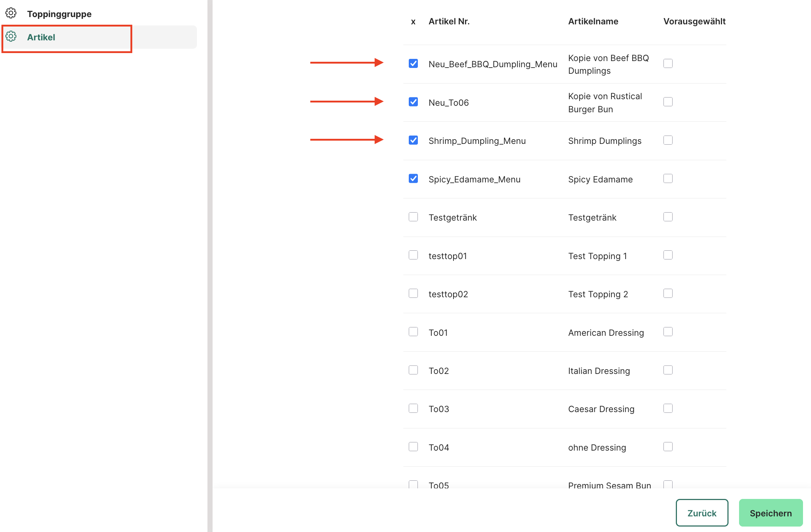Mark Shrimp Dumplings as Vorausgewählt

tap(668, 140)
